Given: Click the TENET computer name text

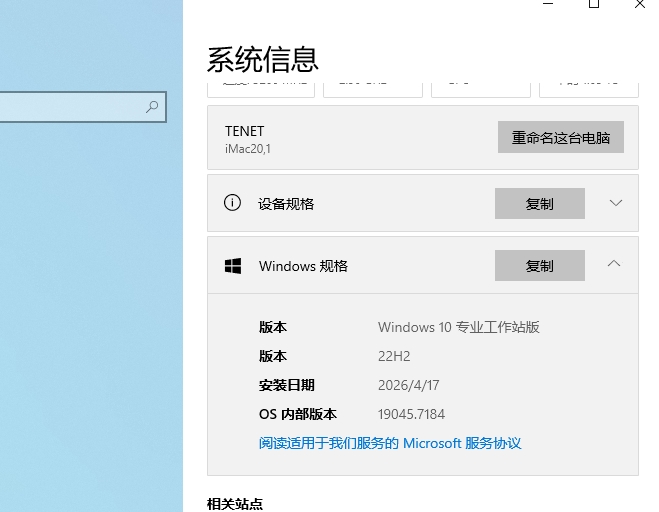Looking at the screenshot, I should [244, 131].
